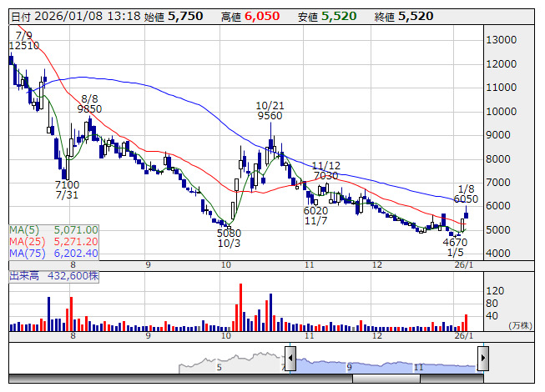The image size is (545, 392).
Task: Click the 10/21 9560 peak annotation
Action: click(270, 111)
